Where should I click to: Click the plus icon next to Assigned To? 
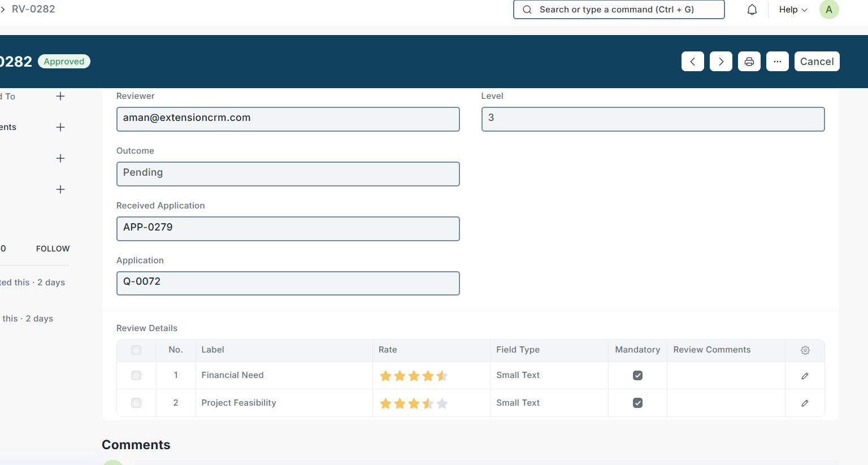60,97
